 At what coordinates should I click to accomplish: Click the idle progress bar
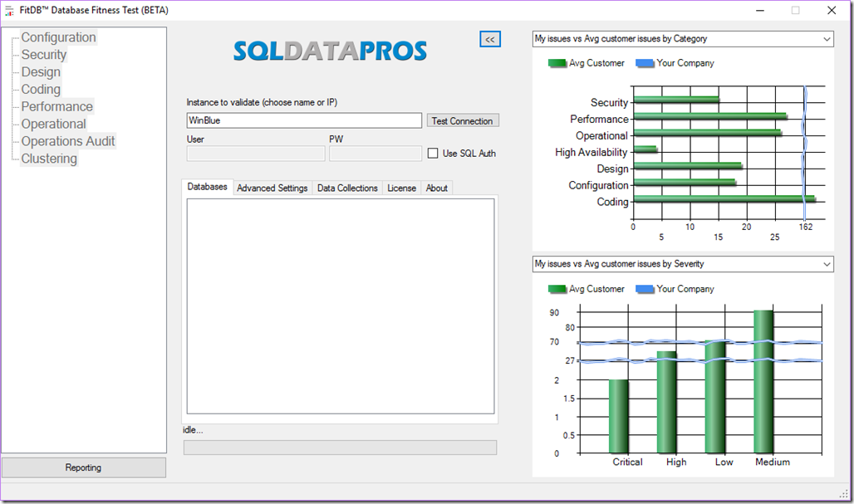tap(340, 448)
